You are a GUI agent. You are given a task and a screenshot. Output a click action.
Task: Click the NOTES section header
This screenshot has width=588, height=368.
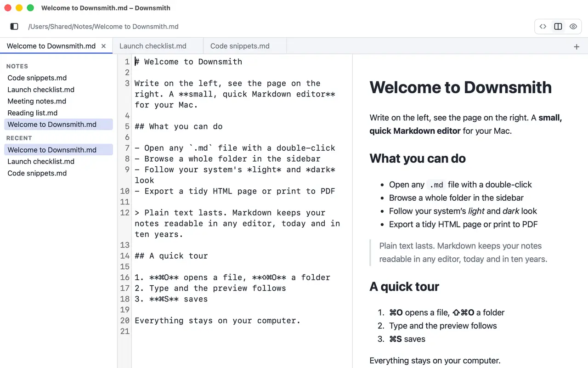(17, 66)
